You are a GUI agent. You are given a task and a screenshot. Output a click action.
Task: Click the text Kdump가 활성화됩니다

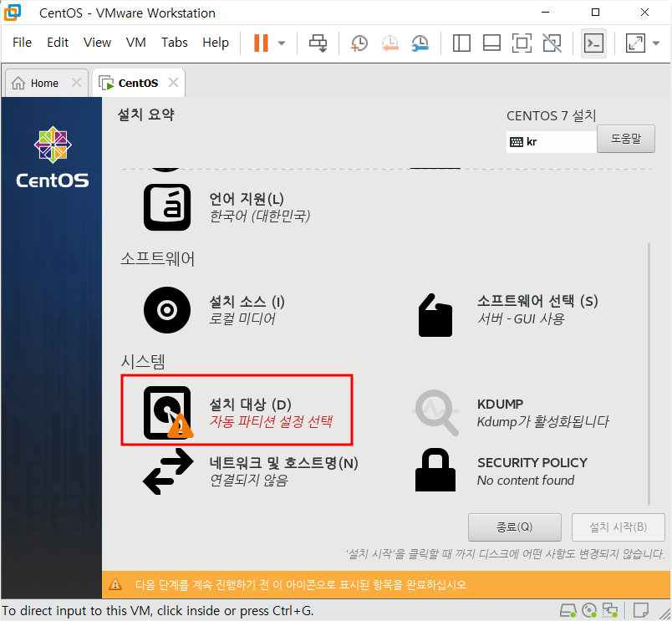pyautogui.click(x=543, y=422)
